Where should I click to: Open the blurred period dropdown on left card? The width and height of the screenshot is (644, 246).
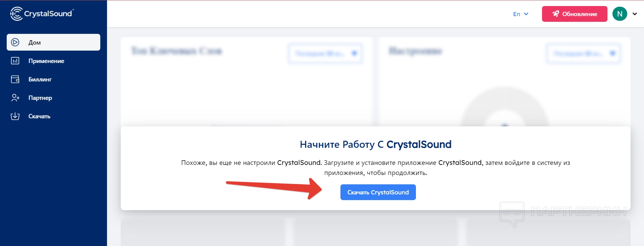tap(325, 53)
